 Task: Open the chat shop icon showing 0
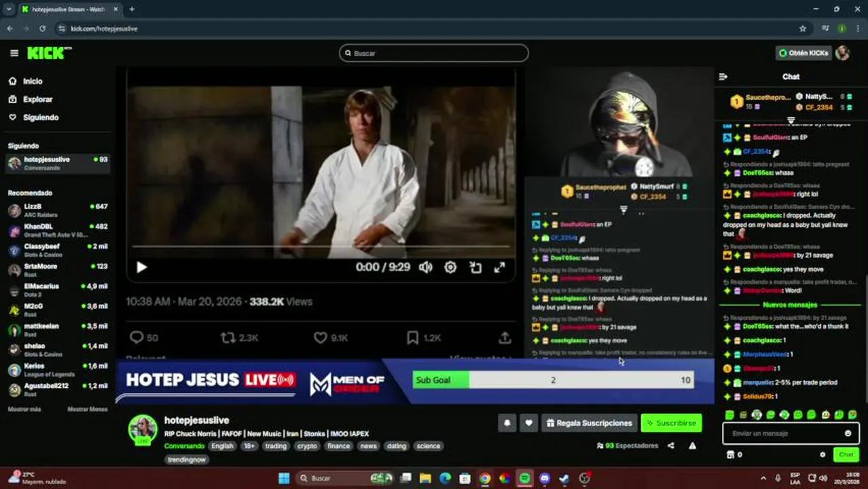734,455
